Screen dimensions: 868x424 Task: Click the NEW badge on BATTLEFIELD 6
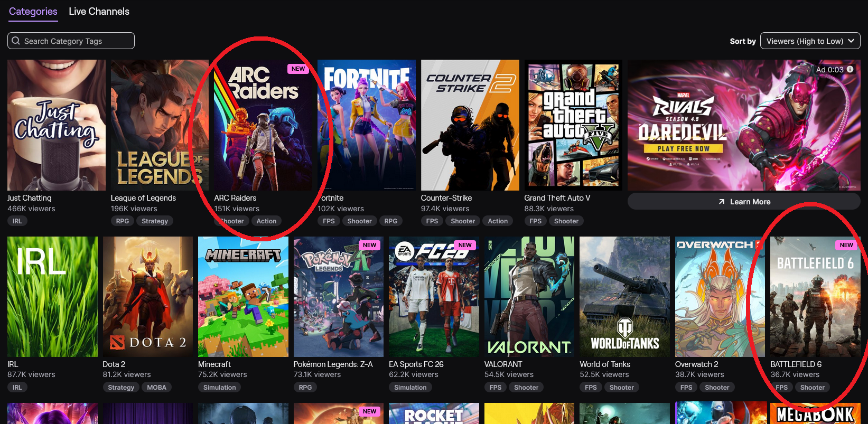tap(846, 245)
